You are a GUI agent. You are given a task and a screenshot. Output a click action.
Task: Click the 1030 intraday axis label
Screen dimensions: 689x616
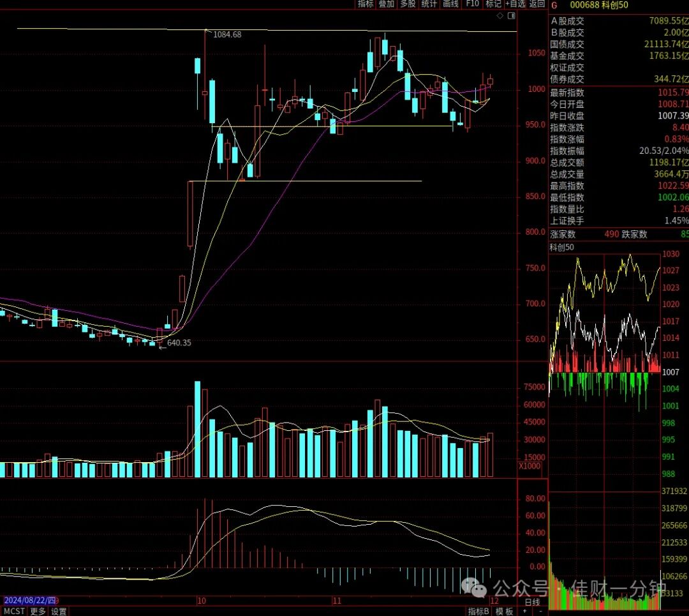[671, 254]
